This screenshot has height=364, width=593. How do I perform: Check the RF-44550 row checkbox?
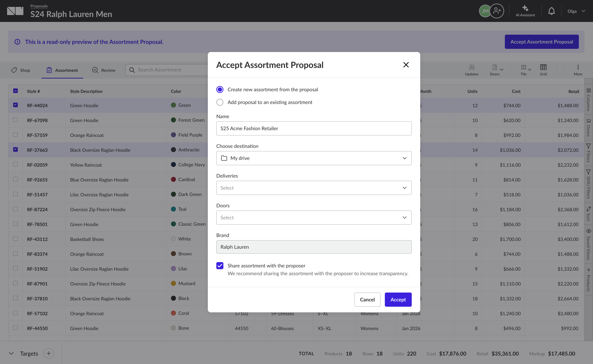pyautogui.click(x=15, y=328)
